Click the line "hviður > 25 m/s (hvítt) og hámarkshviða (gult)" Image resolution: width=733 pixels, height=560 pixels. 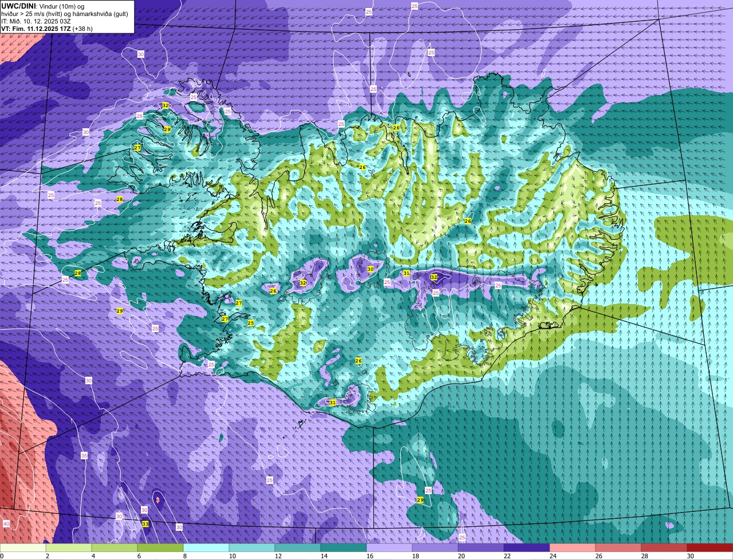65,13
